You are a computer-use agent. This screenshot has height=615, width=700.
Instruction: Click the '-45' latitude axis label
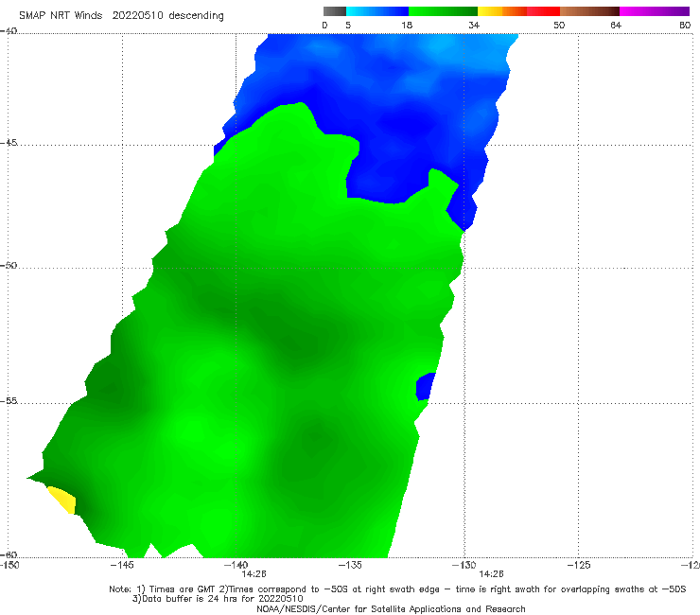[9, 143]
